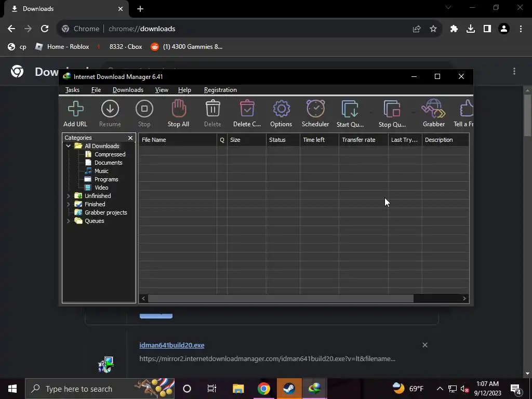The image size is (532, 399).
Task: Open the idman641build20.exe link in Chrome
Action: click(x=171, y=345)
